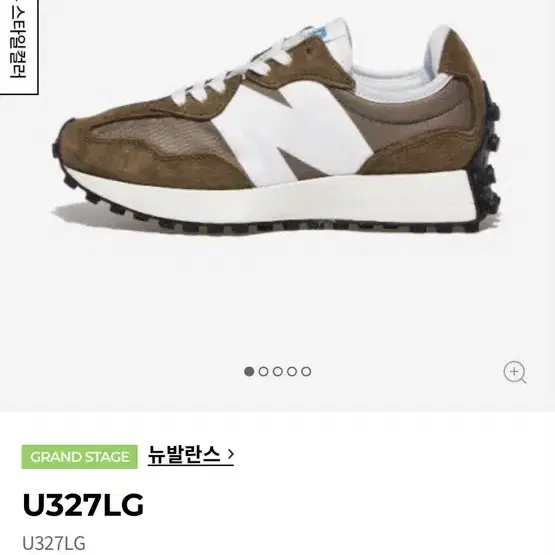Screen dimensions: 555x555
Task: Open the vertical 스타일컬러 side tab
Action: click(18, 46)
